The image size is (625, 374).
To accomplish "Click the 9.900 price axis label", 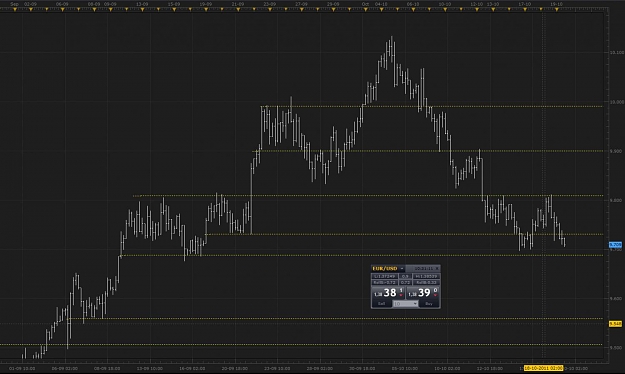I will (615, 151).
